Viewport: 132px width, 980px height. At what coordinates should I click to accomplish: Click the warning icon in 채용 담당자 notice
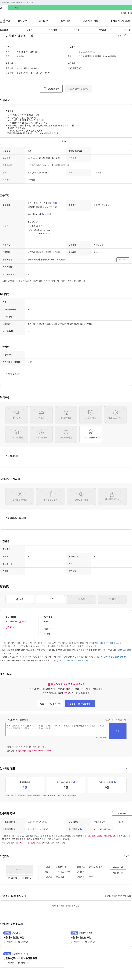click(x=49, y=684)
